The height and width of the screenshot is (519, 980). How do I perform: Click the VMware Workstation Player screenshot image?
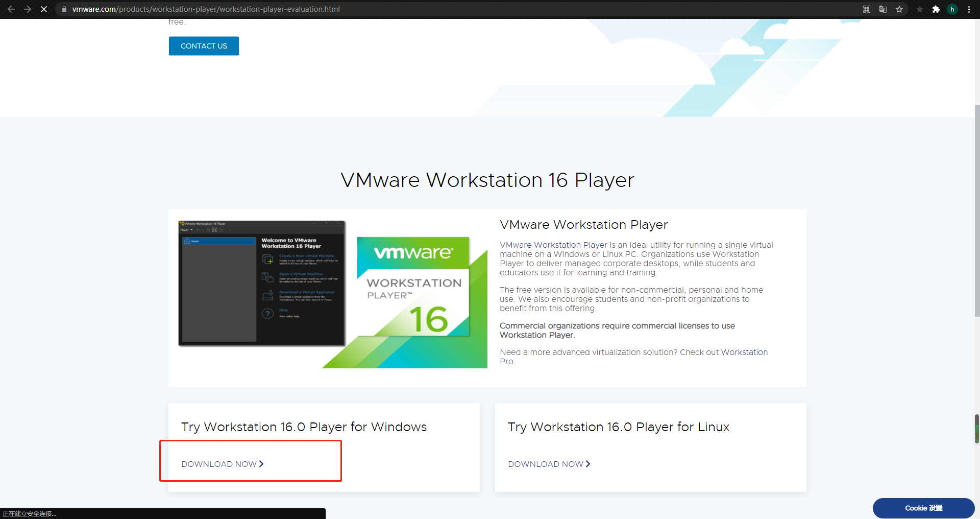(261, 283)
